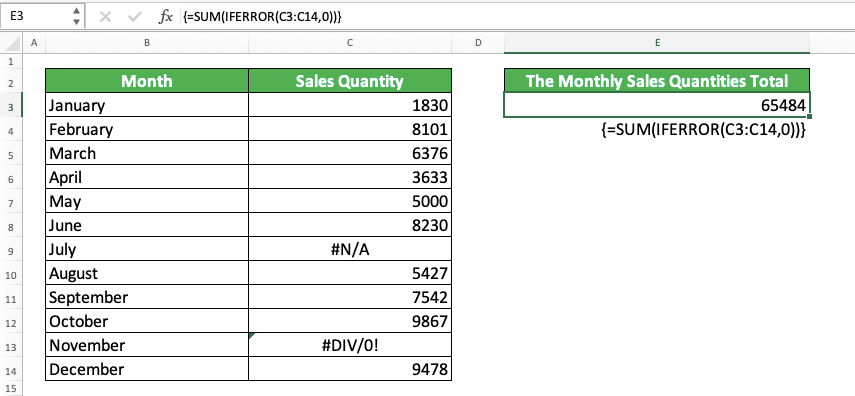This screenshot has width=855, height=396.
Task: Click the Name Box showing E3
Action: click(36, 16)
